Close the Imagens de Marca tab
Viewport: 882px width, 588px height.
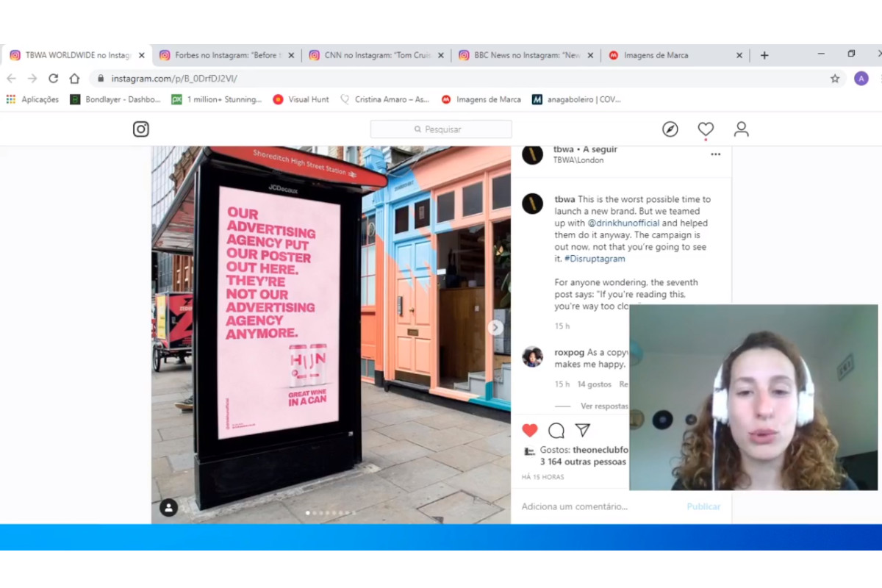tap(739, 55)
